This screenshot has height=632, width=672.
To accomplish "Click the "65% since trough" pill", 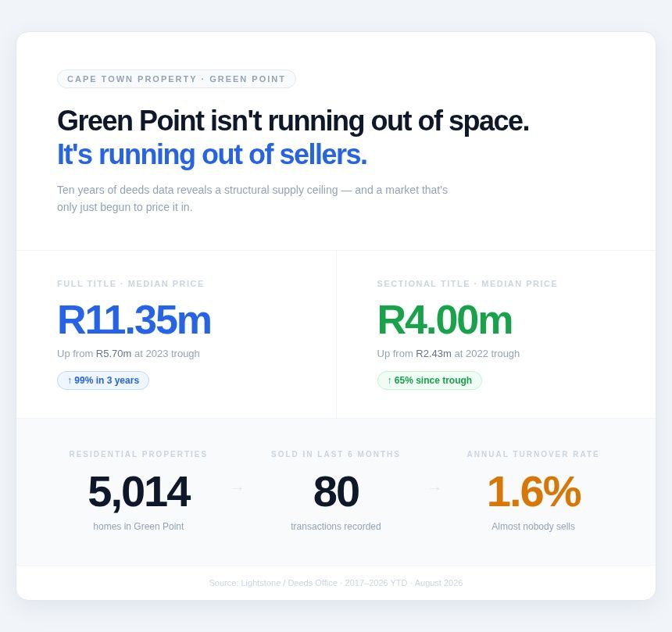I will tap(430, 380).
